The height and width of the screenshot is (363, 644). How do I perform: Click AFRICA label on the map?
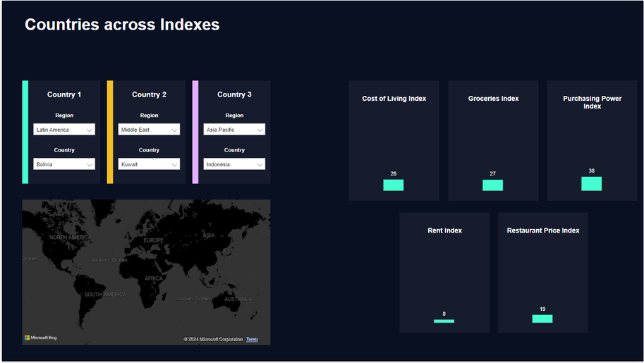coord(154,278)
